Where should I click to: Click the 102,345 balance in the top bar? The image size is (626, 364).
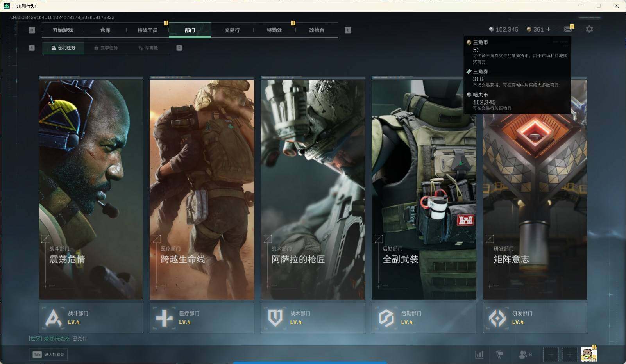point(503,29)
